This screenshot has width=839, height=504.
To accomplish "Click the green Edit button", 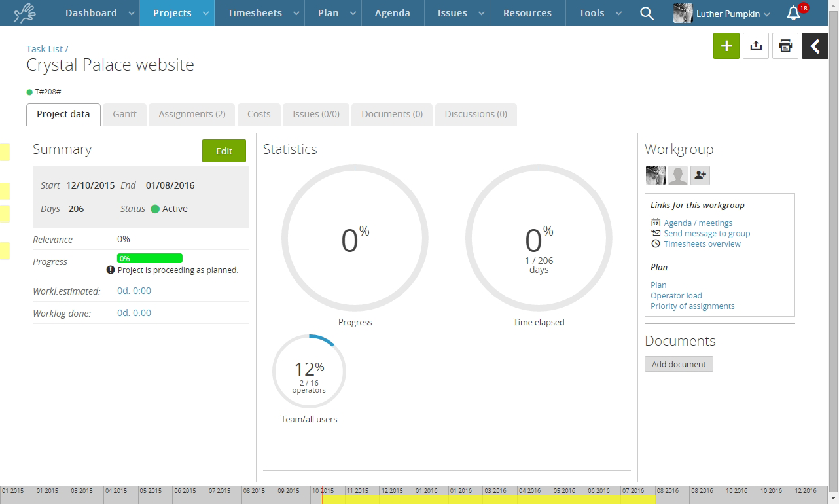I will (224, 151).
